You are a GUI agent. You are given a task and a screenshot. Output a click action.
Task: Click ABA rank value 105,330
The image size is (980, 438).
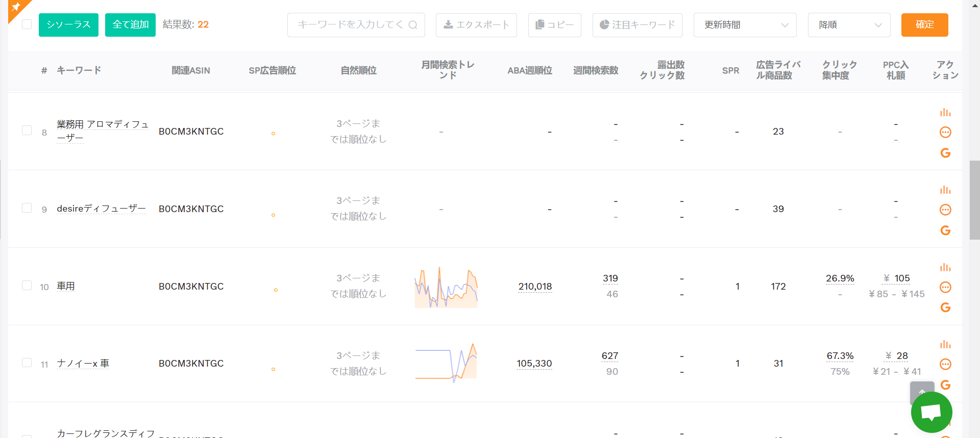pyautogui.click(x=534, y=364)
